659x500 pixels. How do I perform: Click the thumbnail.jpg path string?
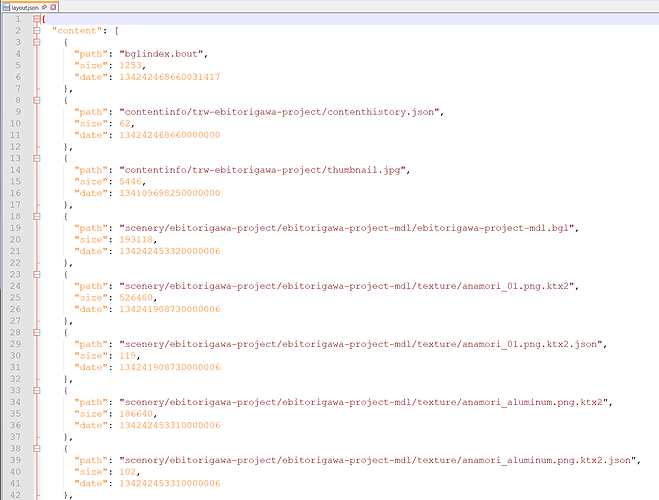tap(263, 170)
